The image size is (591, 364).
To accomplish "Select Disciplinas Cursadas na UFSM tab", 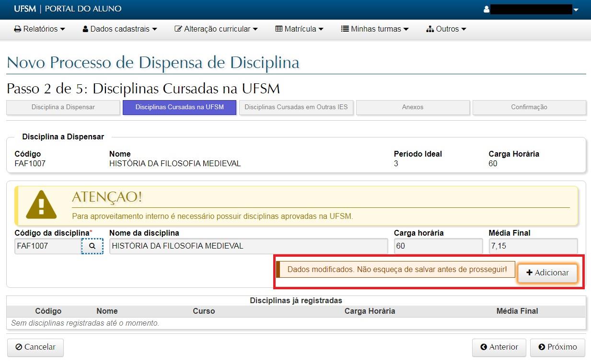I will pos(179,107).
